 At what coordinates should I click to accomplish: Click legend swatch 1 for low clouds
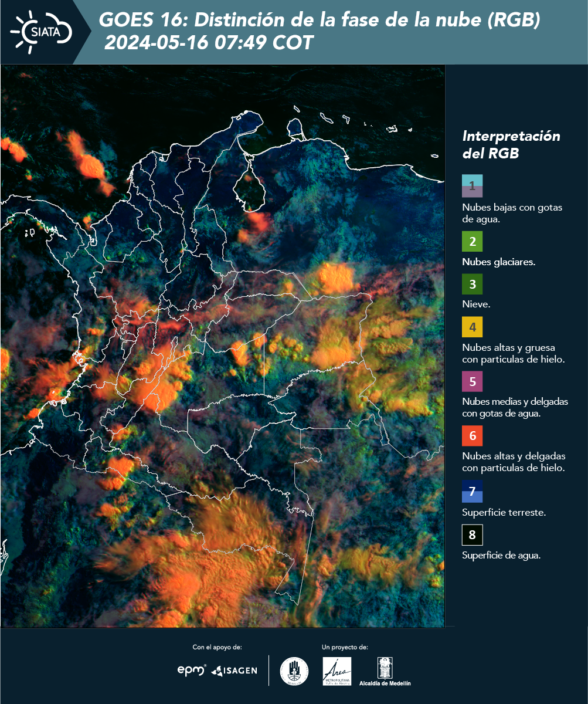click(473, 185)
